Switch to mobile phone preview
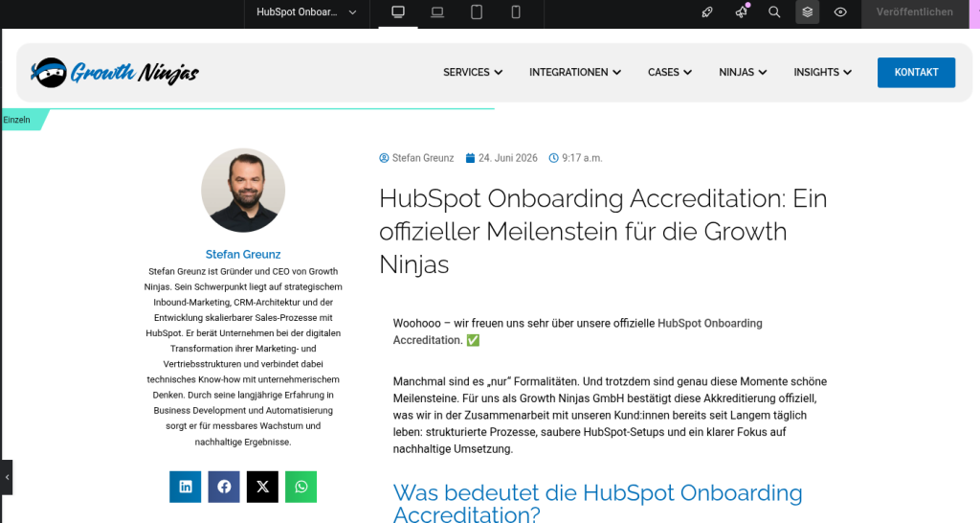This screenshot has height=523, width=980. pos(516,11)
